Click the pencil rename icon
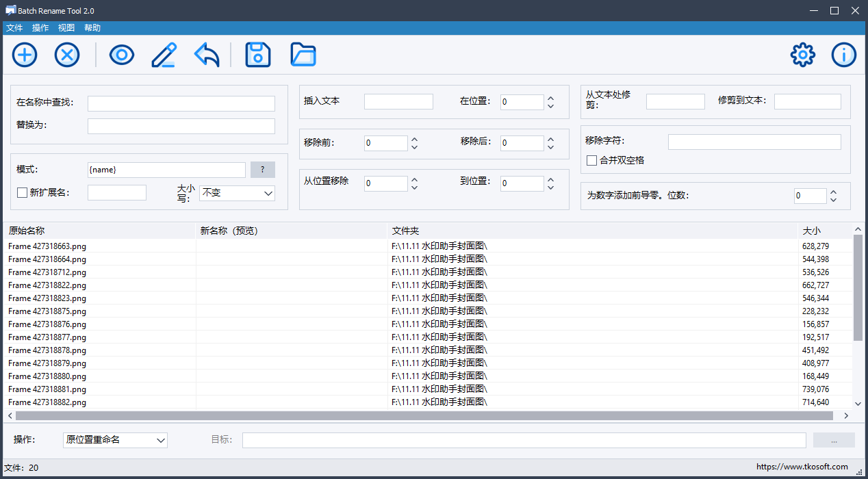 click(x=164, y=55)
